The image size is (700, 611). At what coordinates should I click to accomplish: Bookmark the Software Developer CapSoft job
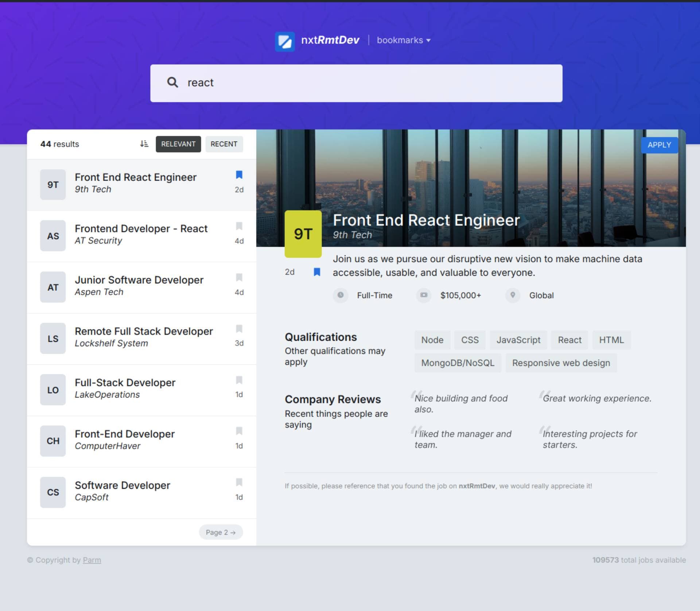coord(239,483)
